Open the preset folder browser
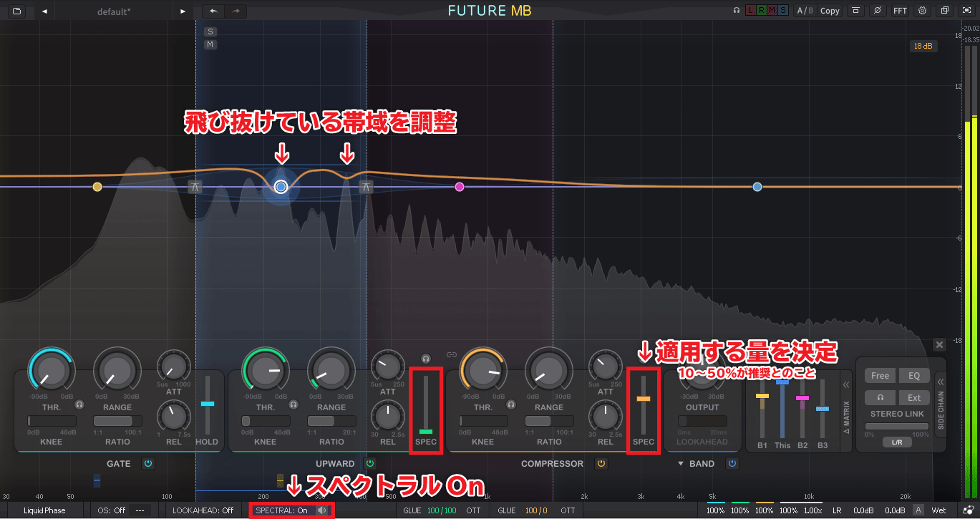This screenshot has width=980, height=519. (16, 11)
